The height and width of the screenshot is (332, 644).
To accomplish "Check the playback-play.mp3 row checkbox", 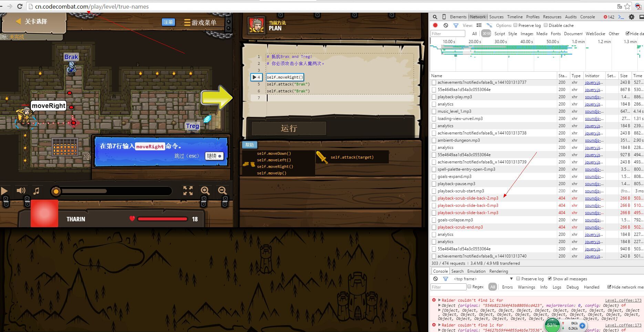I will pyautogui.click(x=434, y=97).
